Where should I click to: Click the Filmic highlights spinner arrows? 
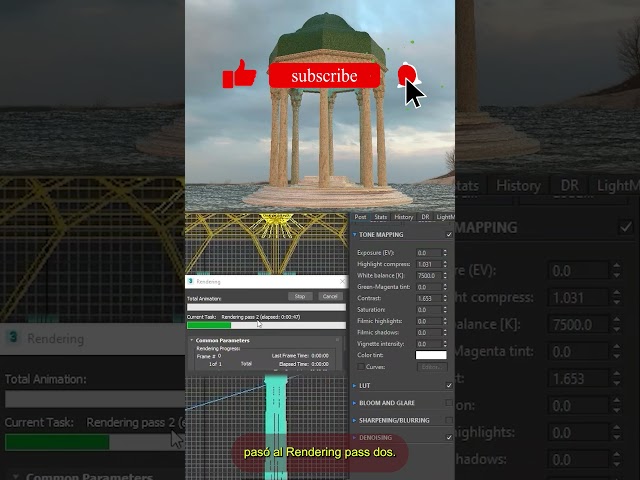point(445,321)
